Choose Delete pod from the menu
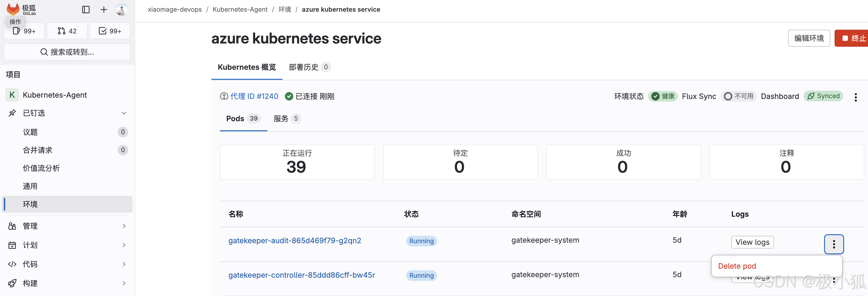868x296 pixels. [776, 266]
